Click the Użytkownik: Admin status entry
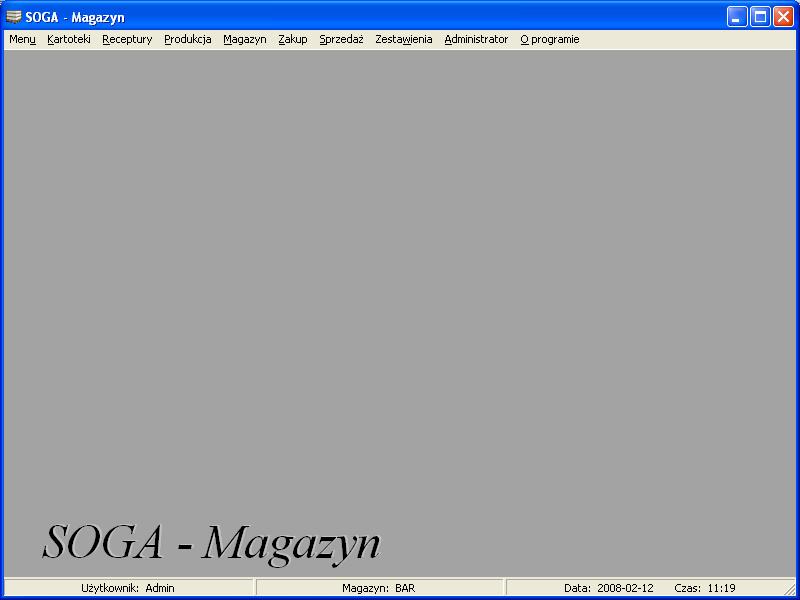Screen dimensions: 800x600 point(128,588)
